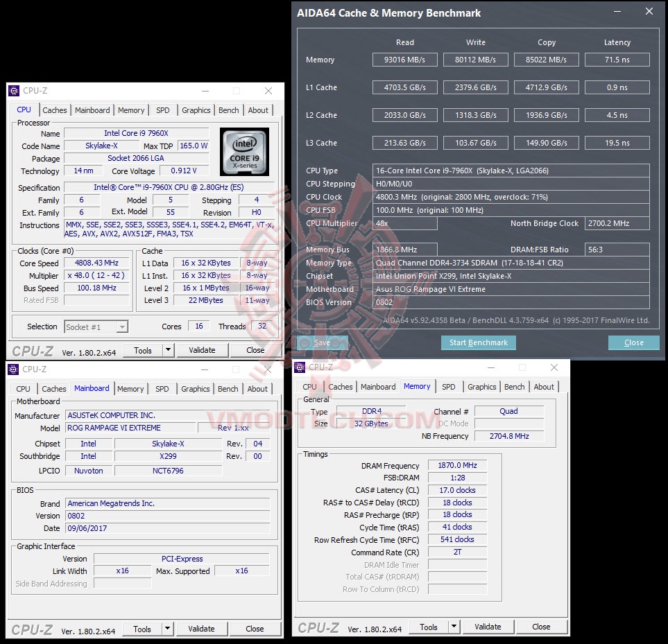Click Validate in top CPU-Z window
Screen dimensions: 668x644
point(202,350)
